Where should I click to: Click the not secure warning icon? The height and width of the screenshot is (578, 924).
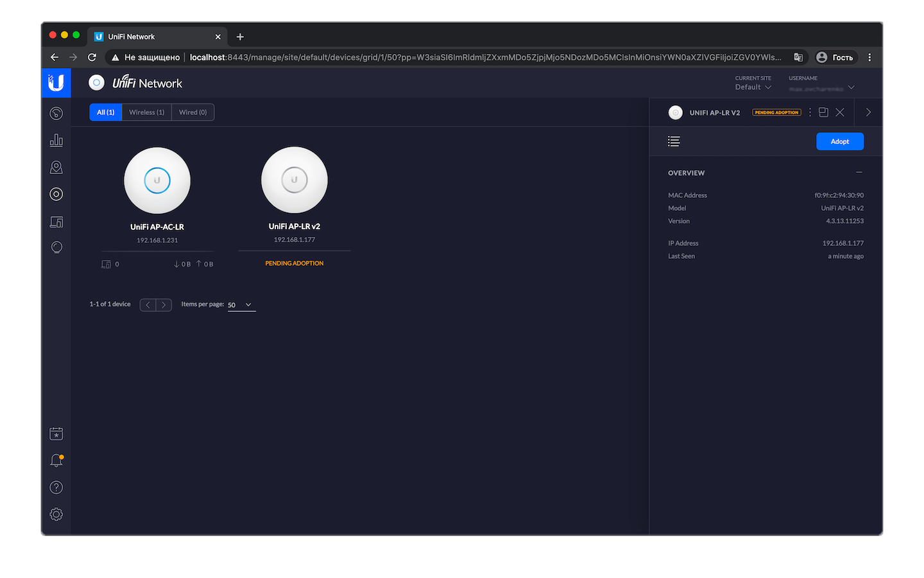[116, 57]
